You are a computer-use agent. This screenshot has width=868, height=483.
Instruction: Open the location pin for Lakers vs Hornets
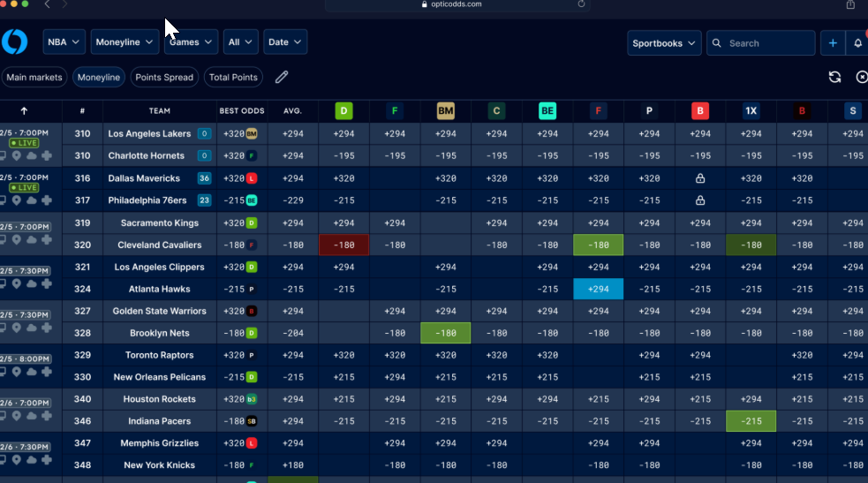coord(17,156)
